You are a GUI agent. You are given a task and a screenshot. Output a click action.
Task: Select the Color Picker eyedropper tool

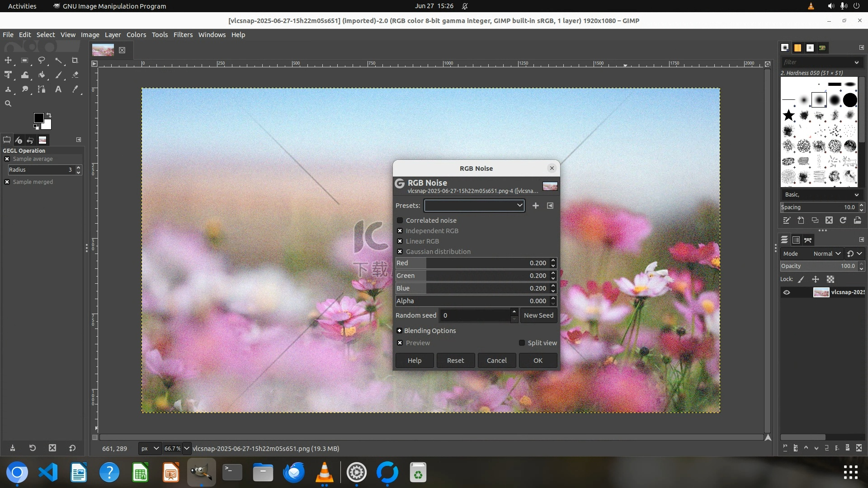tap(75, 89)
